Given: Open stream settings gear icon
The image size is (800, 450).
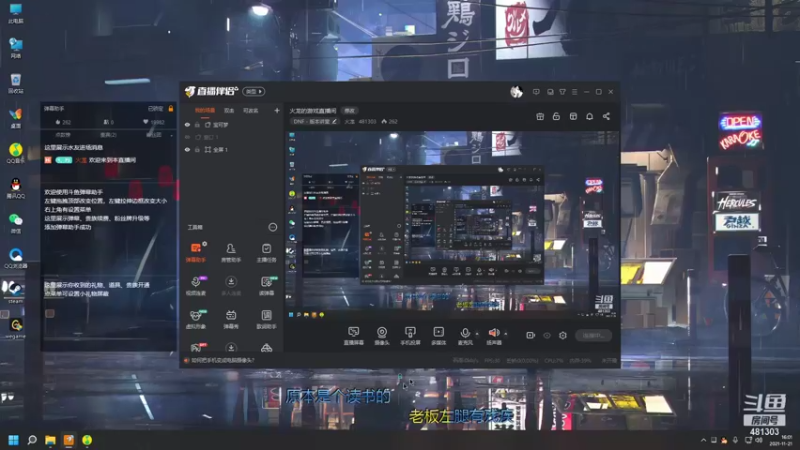Looking at the screenshot, I should click(x=563, y=335).
